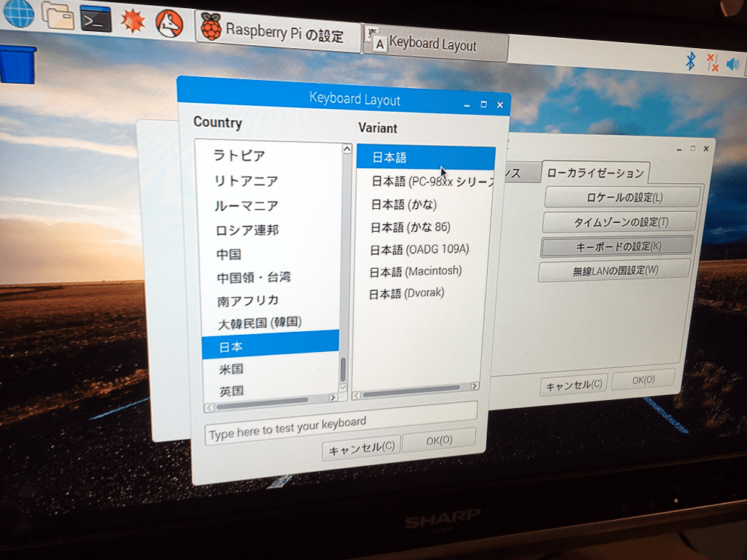Click キャンセル(C) in Keyboard Layout dialog
Image resolution: width=747 pixels, height=560 pixels.
point(361,447)
